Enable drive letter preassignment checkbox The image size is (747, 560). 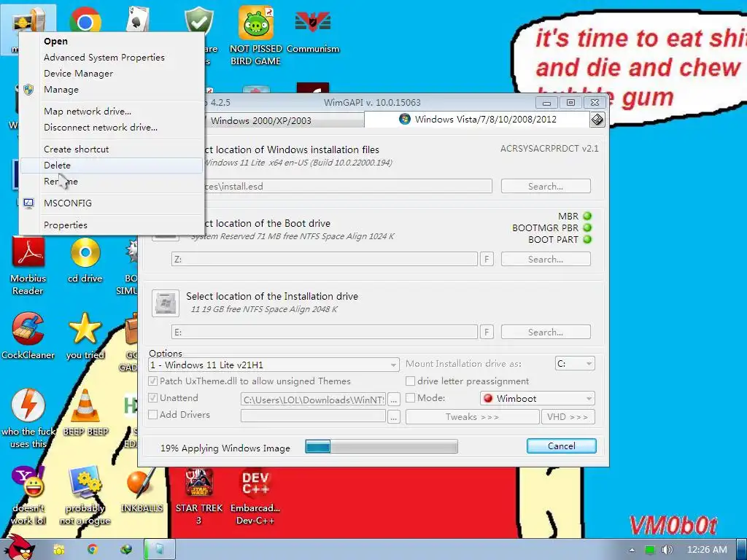pyautogui.click(x=410, y=381)
